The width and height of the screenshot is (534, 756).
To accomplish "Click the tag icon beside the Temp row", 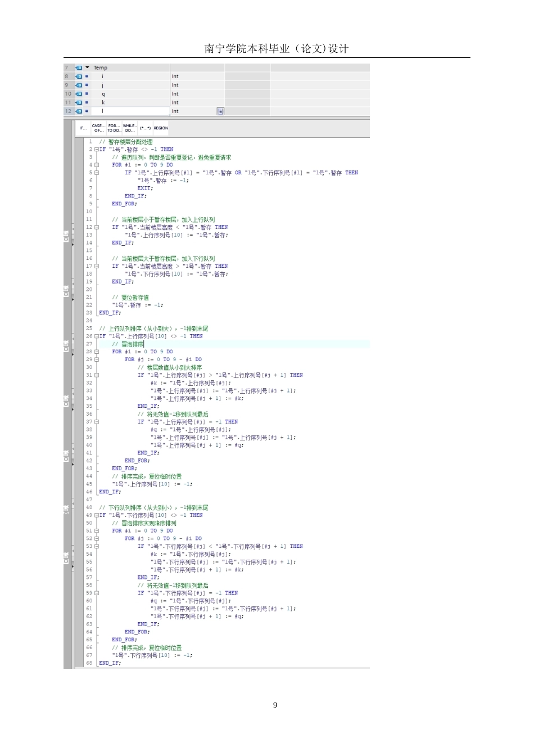I will [x=79, y=67].
